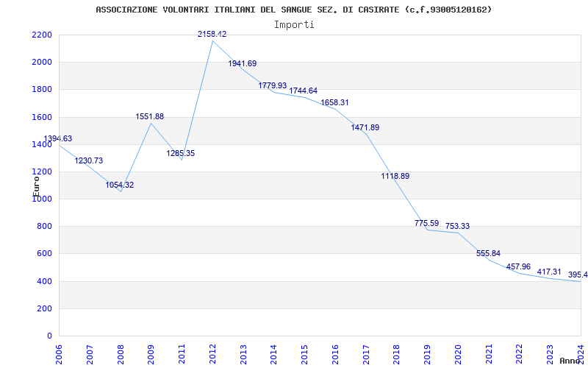
Task: Click the 'Euro' y-axis title
Action: 36,186
